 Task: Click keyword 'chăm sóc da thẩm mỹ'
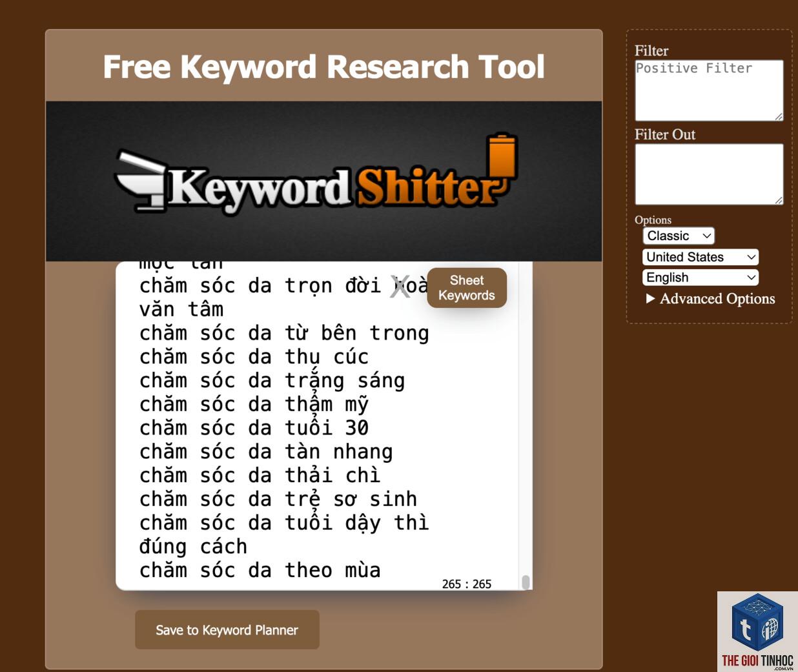tap(254, 405)
